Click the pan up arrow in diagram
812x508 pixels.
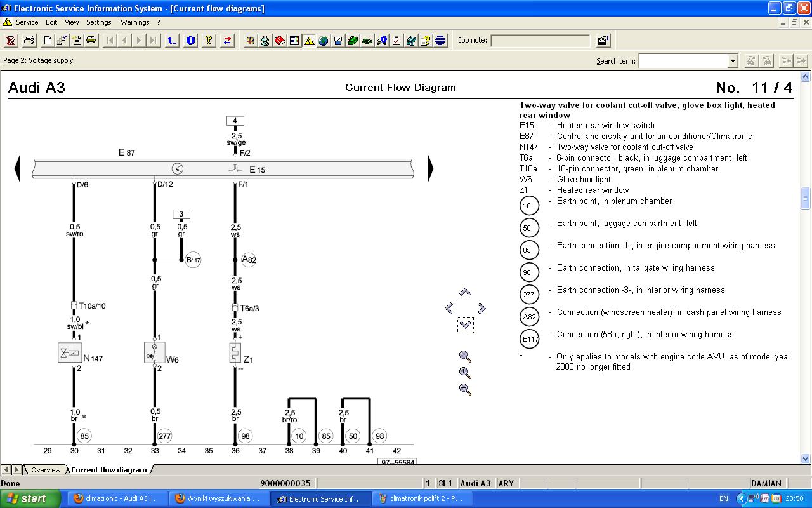465,292
